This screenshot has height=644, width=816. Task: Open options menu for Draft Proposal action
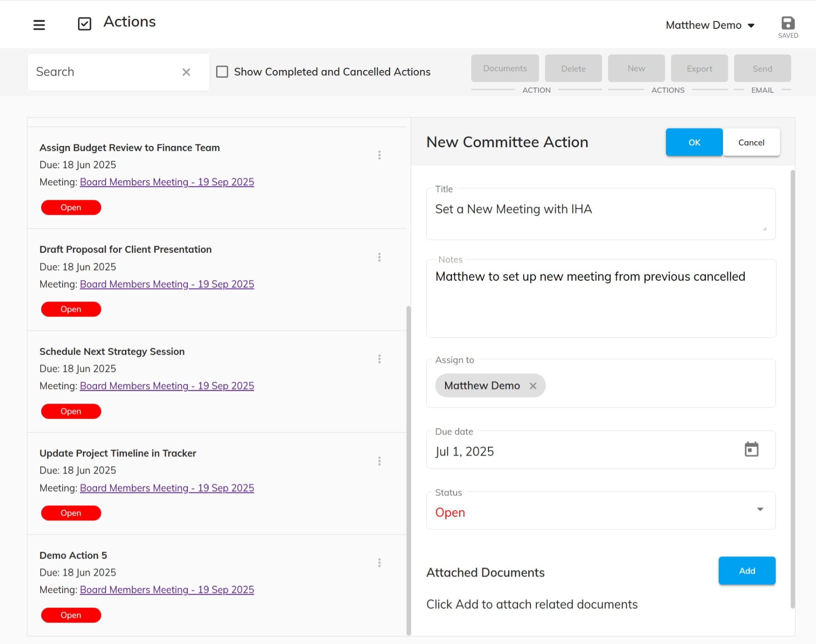point(379,257)
